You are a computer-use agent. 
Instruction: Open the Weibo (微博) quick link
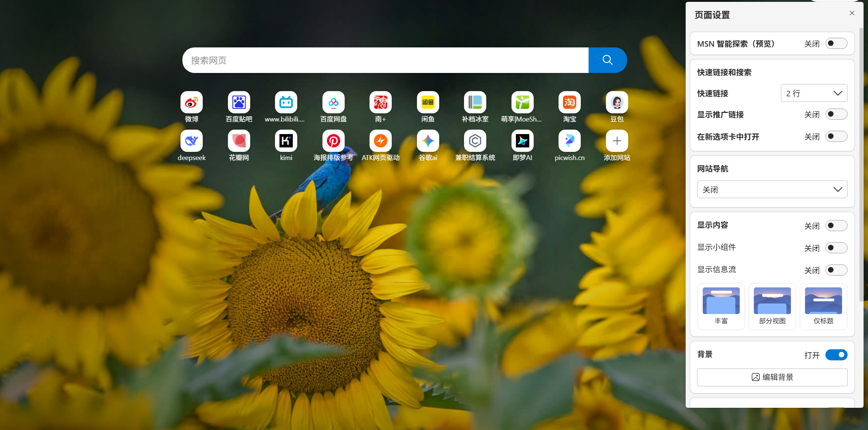[x=191, y=102]
